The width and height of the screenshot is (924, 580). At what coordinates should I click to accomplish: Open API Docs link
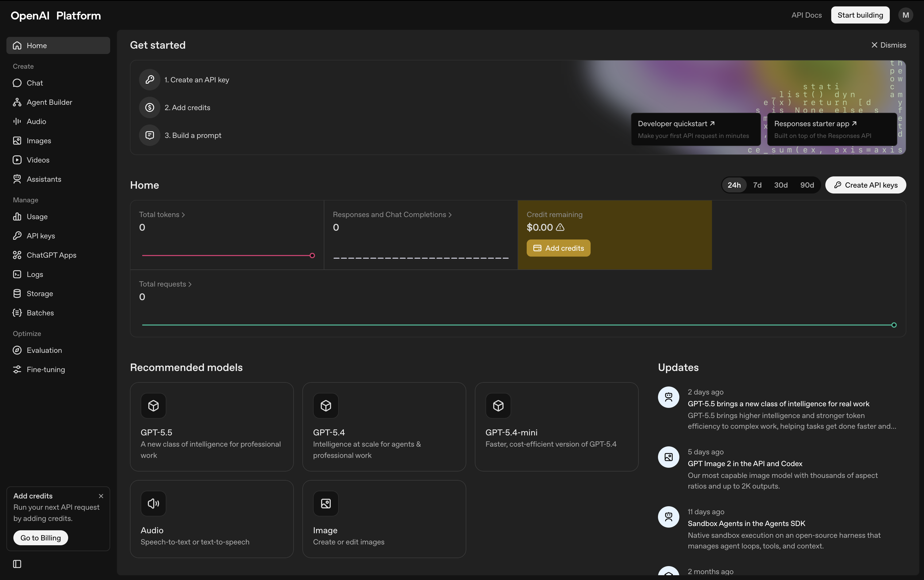pyautogui.click(x=806, y=15)
